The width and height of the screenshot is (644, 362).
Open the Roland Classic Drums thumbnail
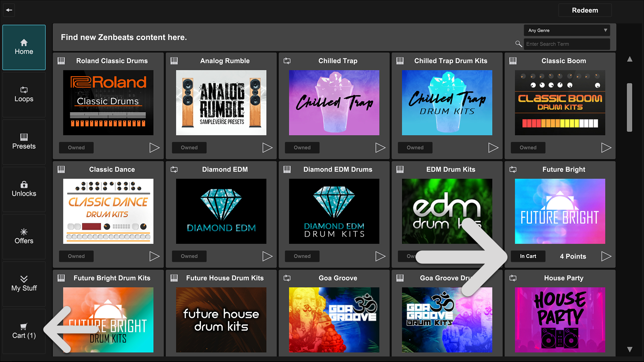(108, 103)
